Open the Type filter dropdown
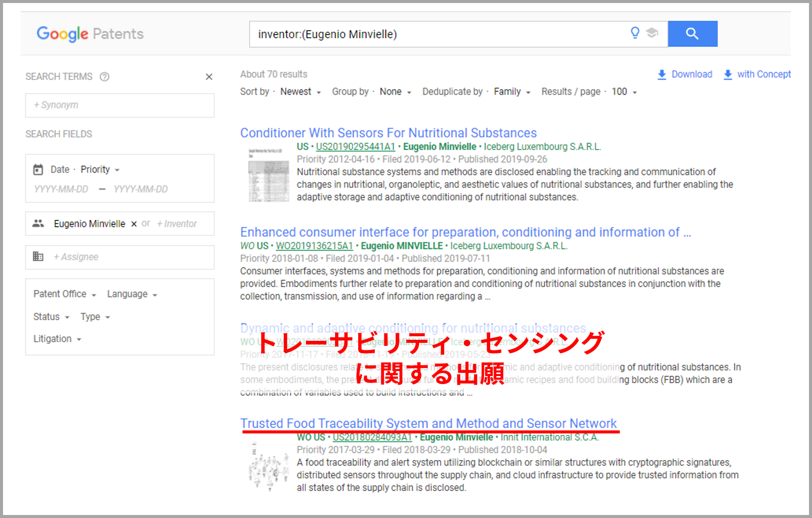Screen dimensions: 812x518 (95, 317)
